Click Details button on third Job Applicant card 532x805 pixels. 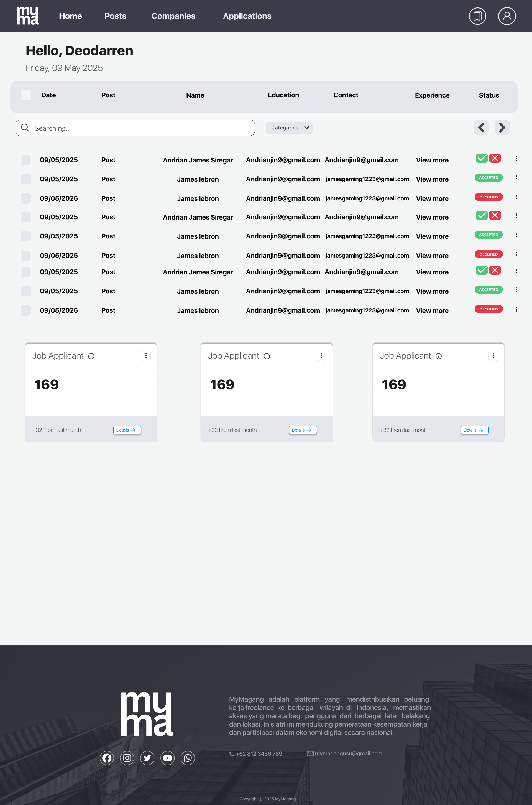pyautogui.click(x=474, y=430)
